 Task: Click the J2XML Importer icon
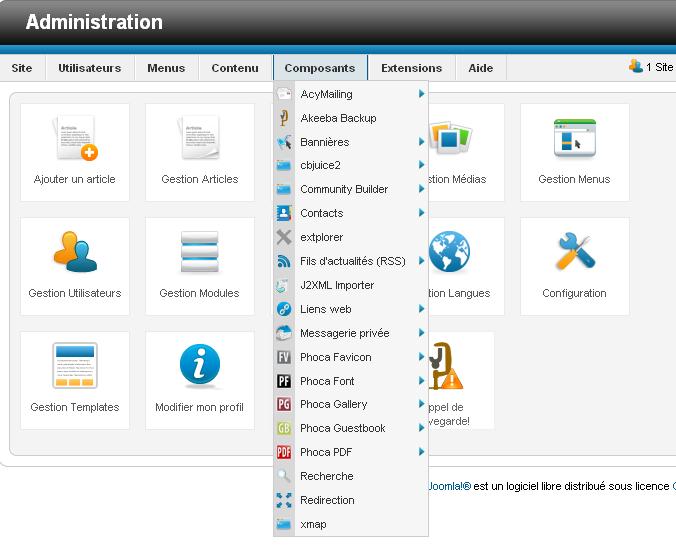coord(282,285)
